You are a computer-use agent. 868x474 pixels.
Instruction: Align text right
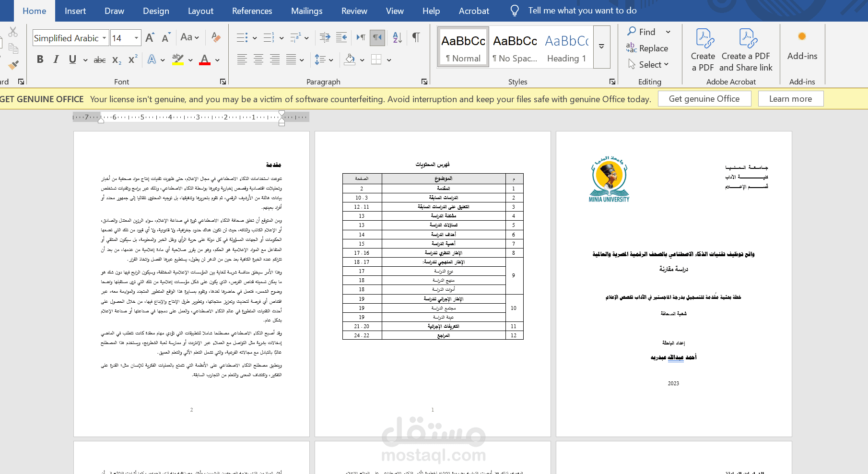[x=275, y=59]
